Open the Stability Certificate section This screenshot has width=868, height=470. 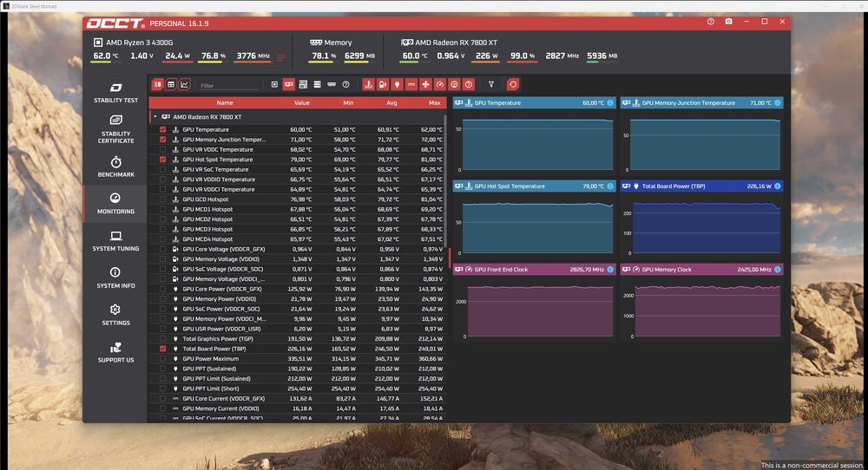click(x=115, y=130)
